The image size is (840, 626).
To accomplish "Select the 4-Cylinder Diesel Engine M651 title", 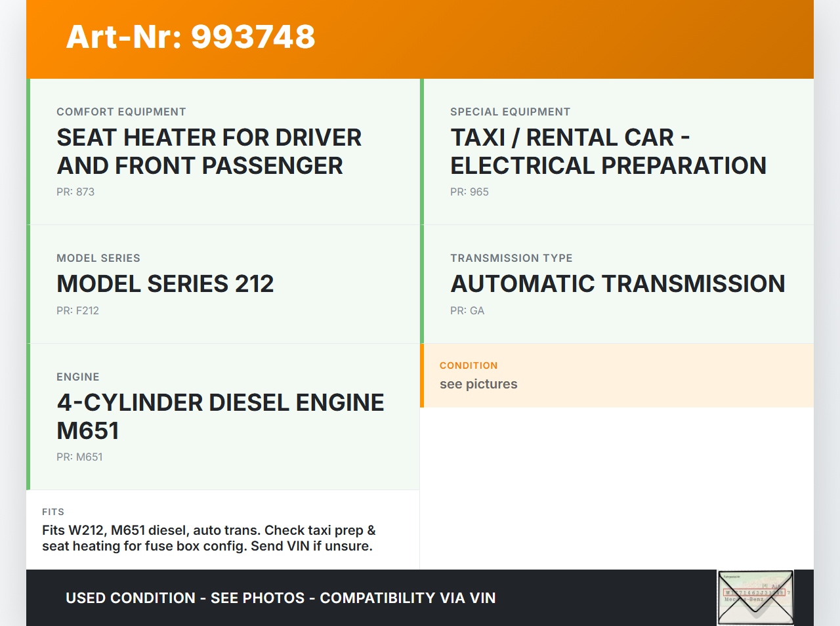I will (x=220, y=417).
